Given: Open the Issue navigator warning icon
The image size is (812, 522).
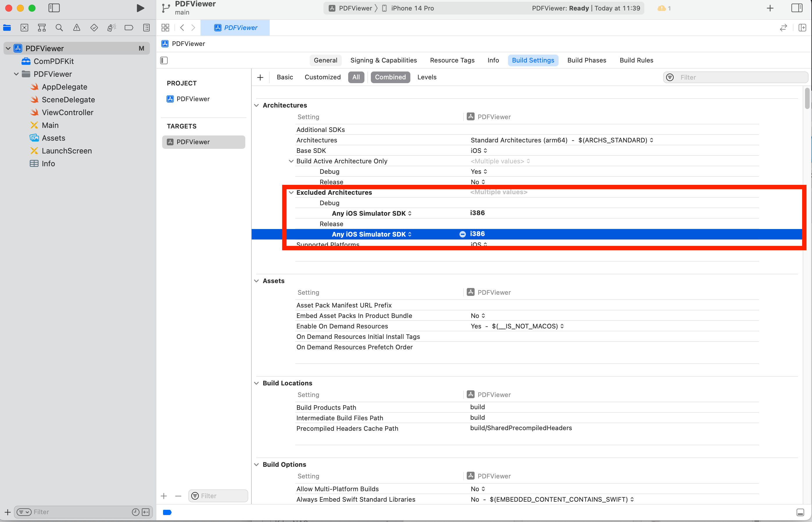Looking at the screenshot, I should click(x=77, y=28).
